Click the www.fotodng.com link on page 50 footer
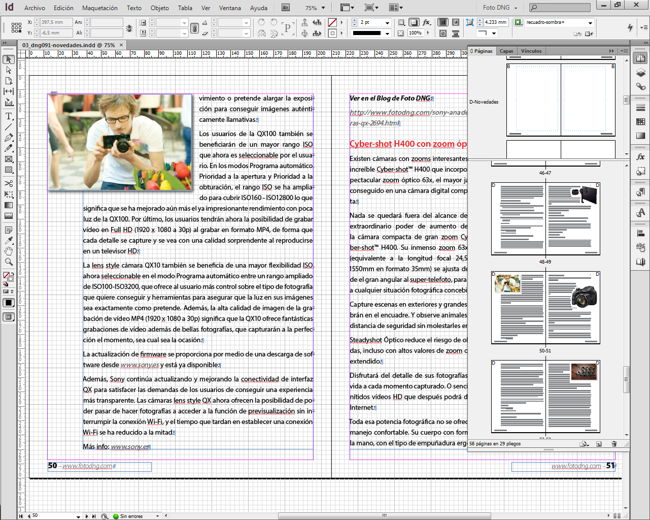This screenshot has height=520, width=650. (x=87, y=466)
